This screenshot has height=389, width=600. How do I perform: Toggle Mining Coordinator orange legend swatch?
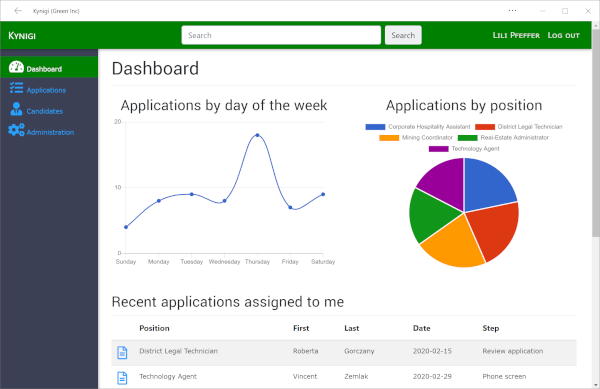point(389,138)
